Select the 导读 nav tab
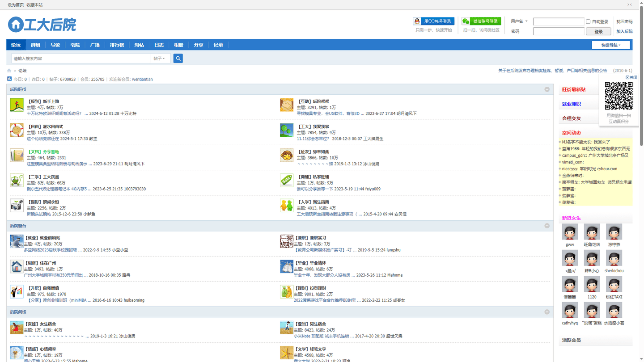644x362 pixels. tap(55, 45)
